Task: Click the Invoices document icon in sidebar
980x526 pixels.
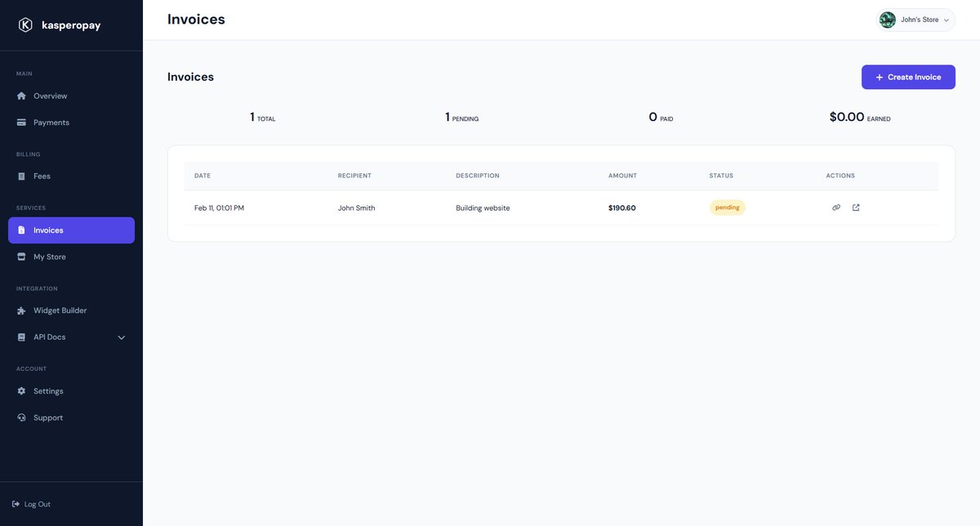Action: (x=22, y=230)
